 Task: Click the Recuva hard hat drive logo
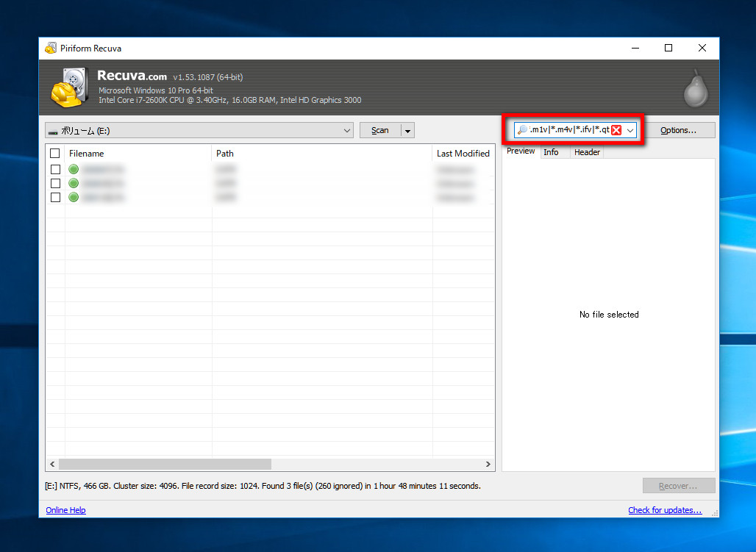tap(69, 87)
